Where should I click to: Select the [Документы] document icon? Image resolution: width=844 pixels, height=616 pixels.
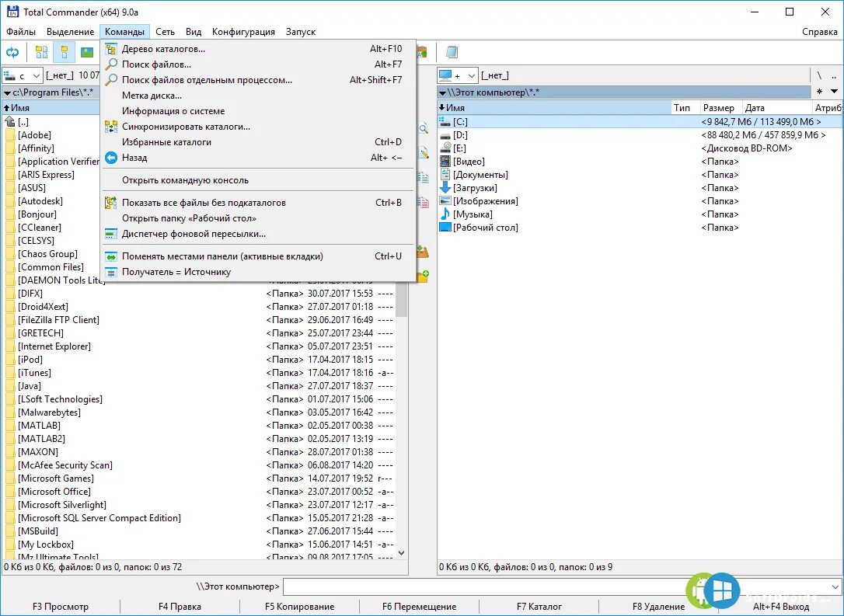point(445,174)
